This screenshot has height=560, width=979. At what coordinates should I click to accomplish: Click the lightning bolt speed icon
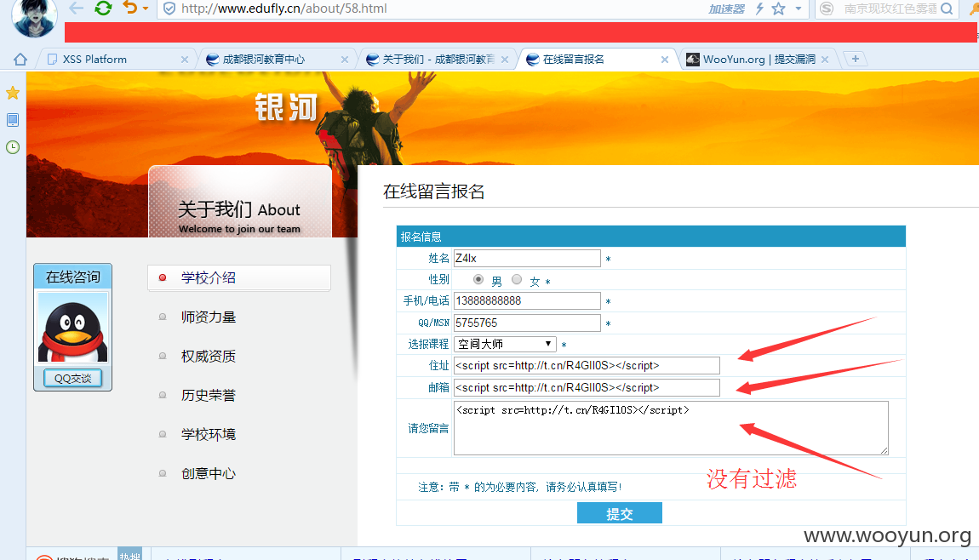tap(760, 9)
